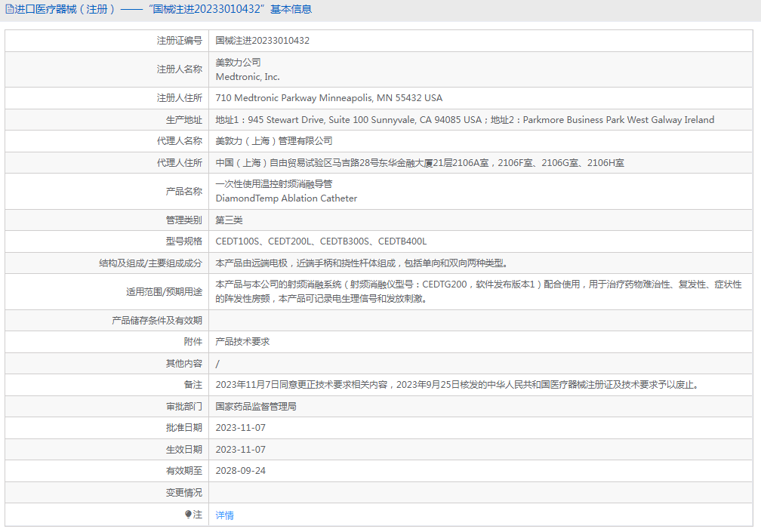Click the 代理人名称 label
The width and height of the screenshot is (761, 532).
point(179,141)
